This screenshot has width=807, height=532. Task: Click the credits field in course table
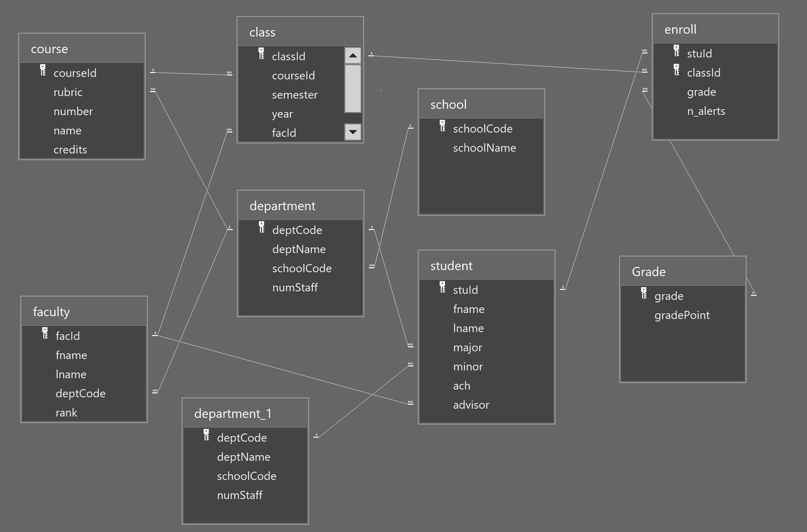tap(70, 150)
